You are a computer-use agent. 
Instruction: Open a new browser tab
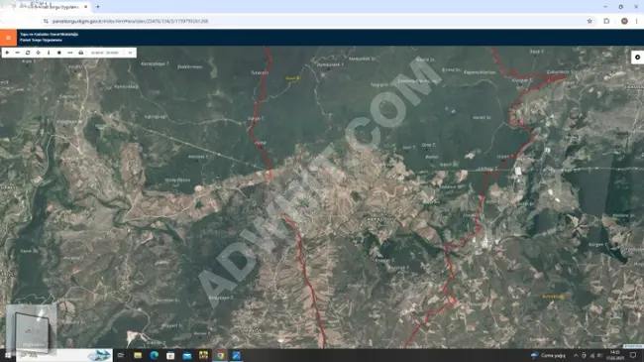point(98,7)
